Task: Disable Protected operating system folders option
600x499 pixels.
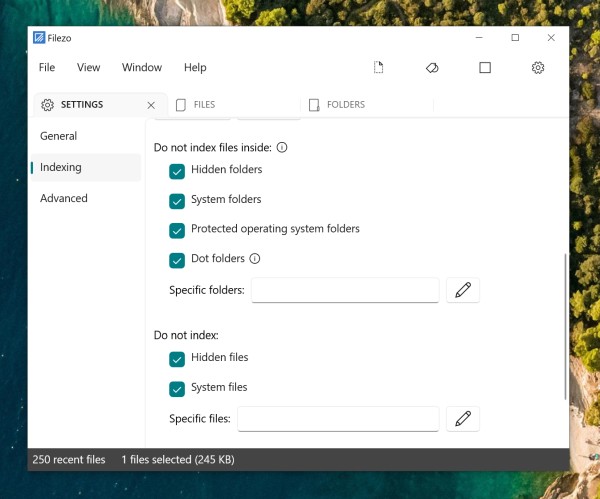Action: [x=177, y=230]
